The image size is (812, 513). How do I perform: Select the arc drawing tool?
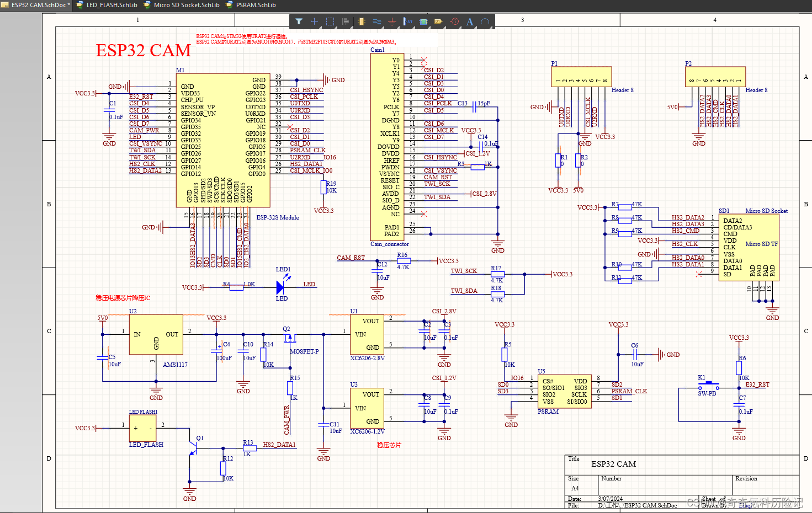coord(485,22)
